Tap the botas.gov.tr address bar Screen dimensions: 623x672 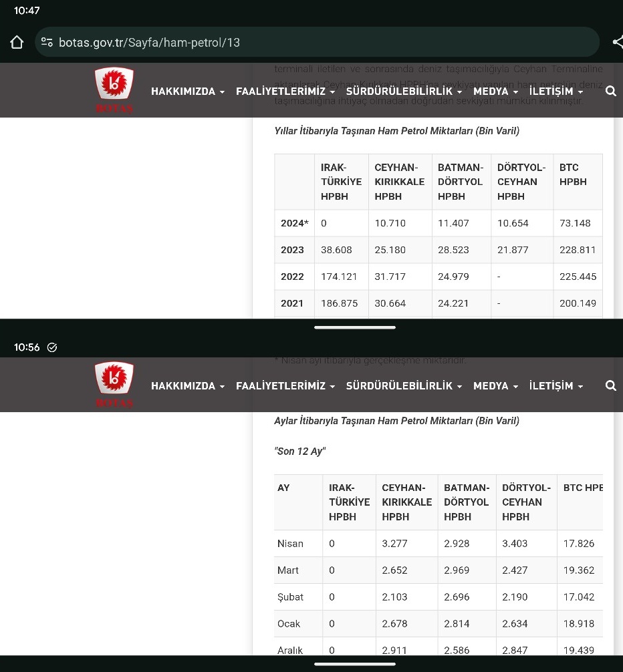[321, 43]
